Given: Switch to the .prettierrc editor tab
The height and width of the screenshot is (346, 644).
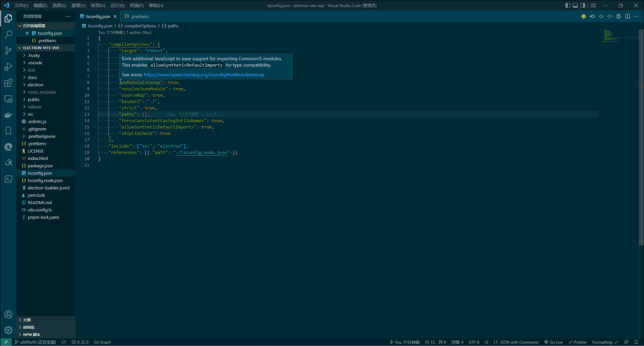Looking at the screenshot, I should pyautogui.click(x=139, y=16).
